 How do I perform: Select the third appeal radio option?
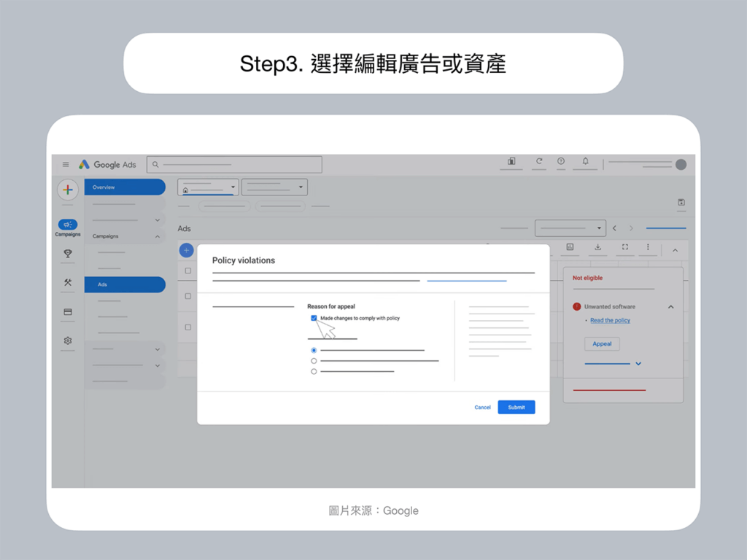(314, 371)
